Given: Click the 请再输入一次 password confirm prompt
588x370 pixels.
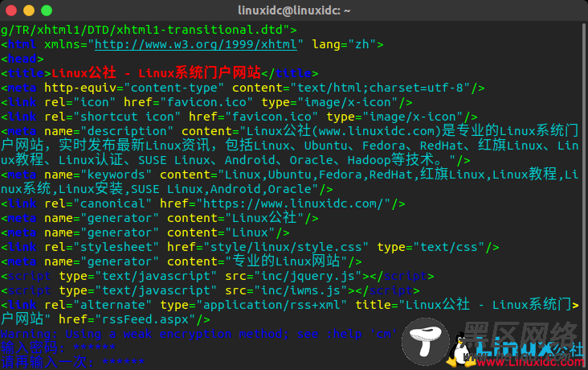Looking at the screenshot, I should pos(72,363).
